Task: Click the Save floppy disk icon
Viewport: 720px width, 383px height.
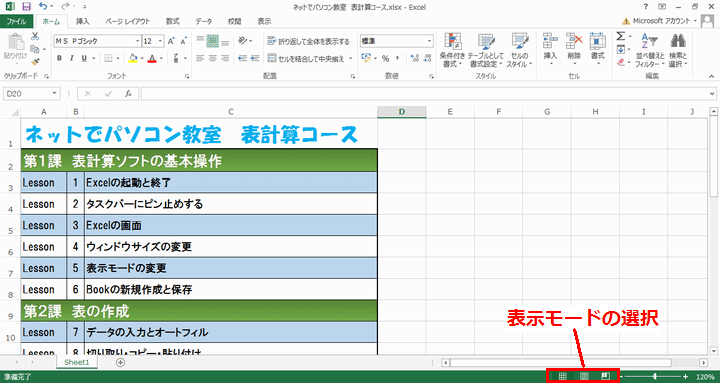Action: tap(27, 7)
